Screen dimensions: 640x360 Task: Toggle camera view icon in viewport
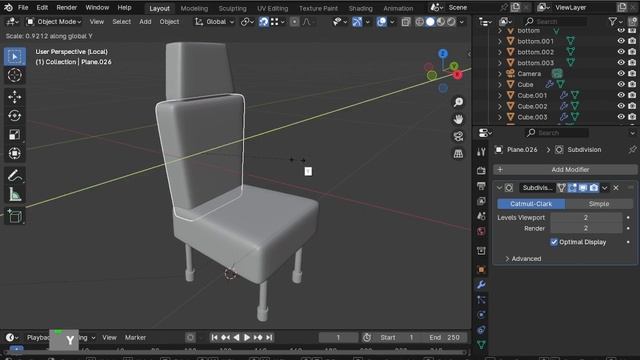tap(458, 136)
